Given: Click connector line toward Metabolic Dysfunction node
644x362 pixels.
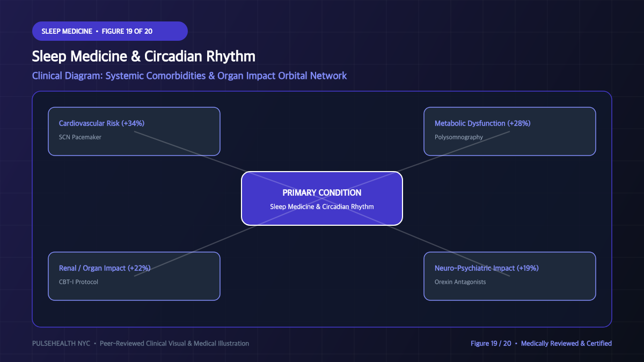Looking at the screenshot, I should coord(456,151).
